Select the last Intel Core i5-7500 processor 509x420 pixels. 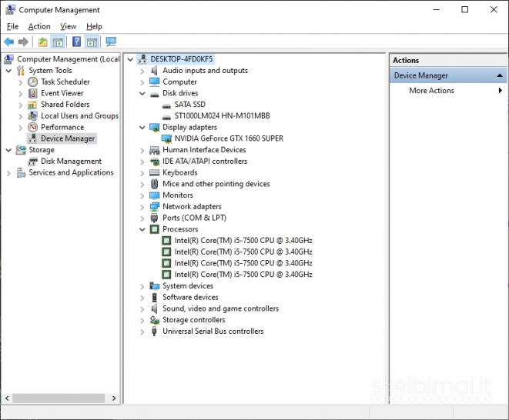click(243, 275)
